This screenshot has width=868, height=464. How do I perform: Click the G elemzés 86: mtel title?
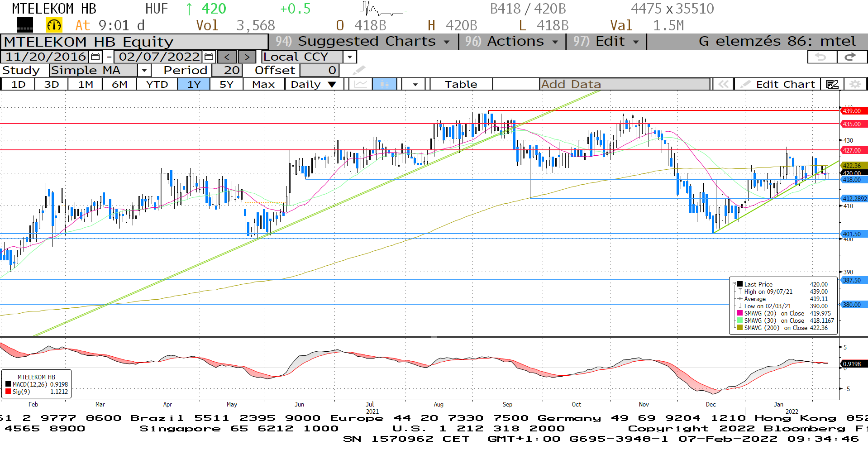click(x=777, y=41)
